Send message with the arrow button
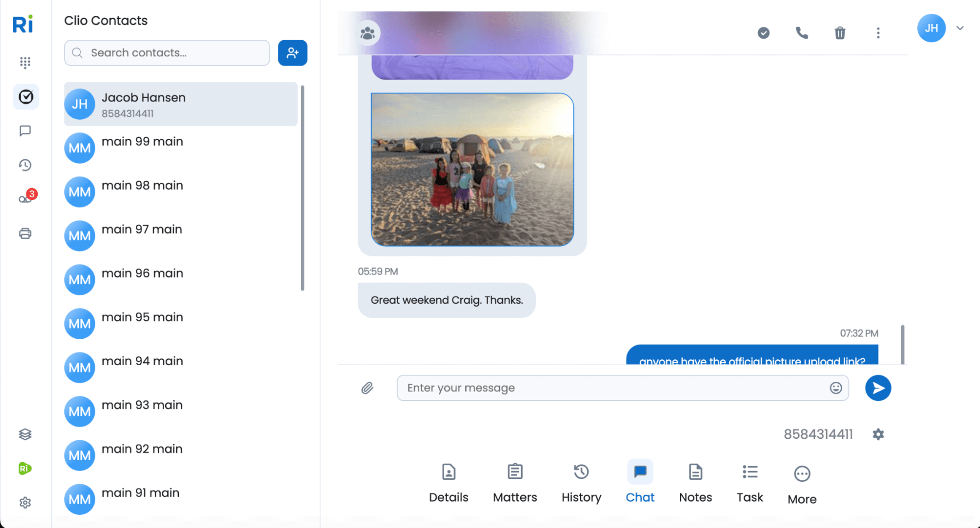The height and width of the screenshot is (528, 980). (x=878, y=388)
